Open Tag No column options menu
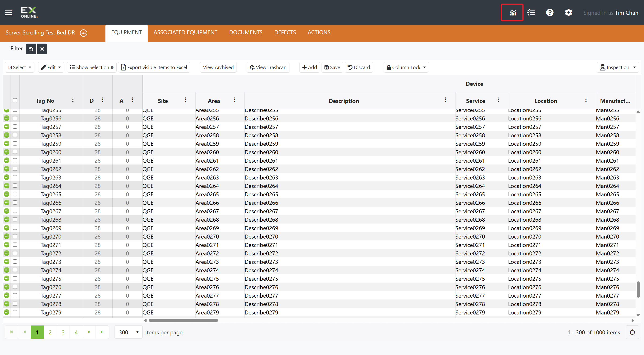 73,100
